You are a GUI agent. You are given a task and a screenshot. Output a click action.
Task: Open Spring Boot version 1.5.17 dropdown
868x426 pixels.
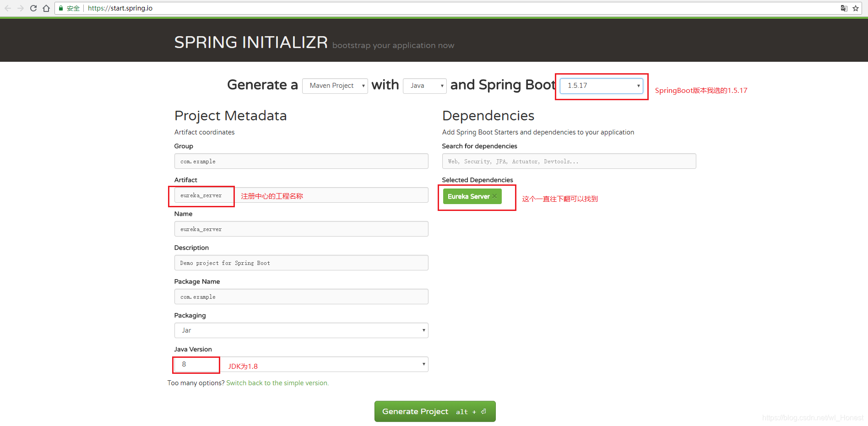(602, 86)
